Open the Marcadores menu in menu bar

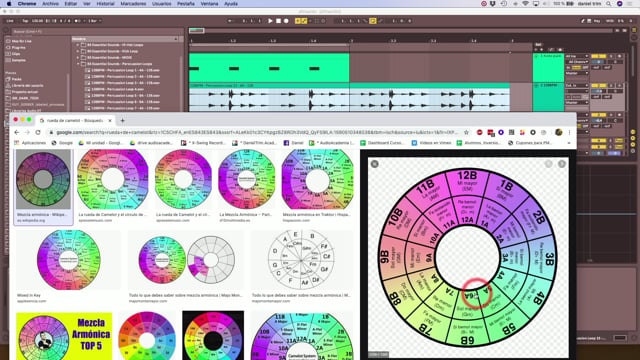point(133,4)
